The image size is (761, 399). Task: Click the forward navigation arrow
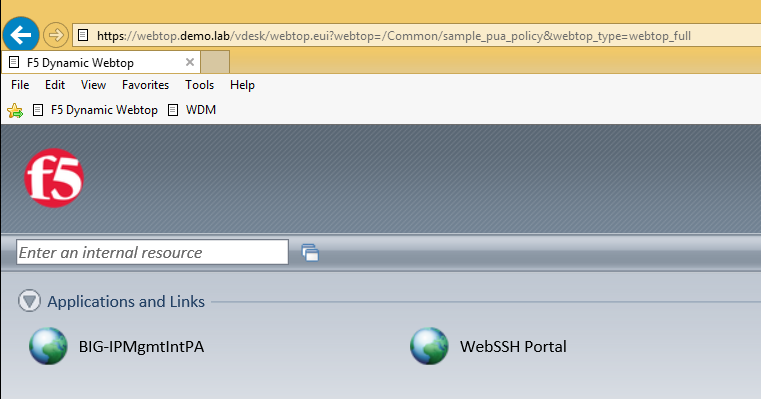(x=56, y=35)
